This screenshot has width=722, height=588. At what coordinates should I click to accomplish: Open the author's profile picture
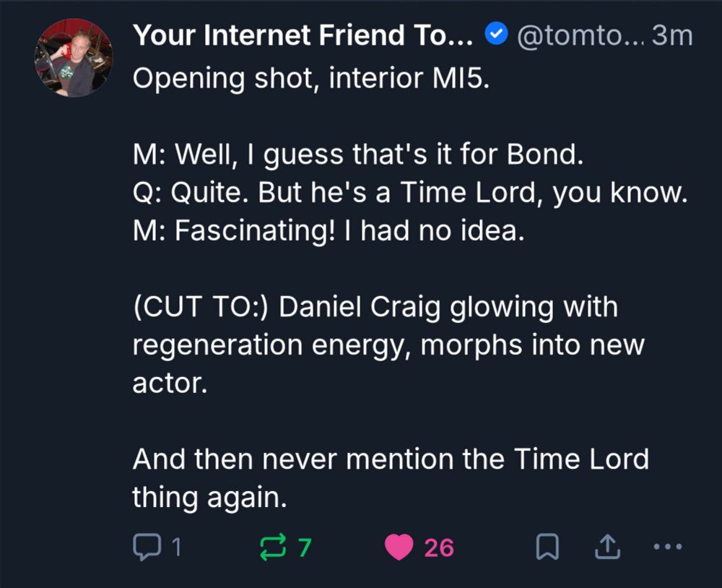[73, 57]
